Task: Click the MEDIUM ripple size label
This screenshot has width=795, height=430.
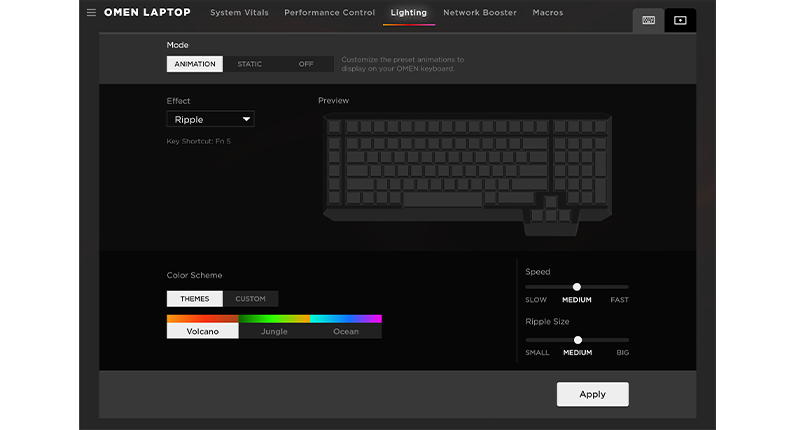Action: point(577,352)
